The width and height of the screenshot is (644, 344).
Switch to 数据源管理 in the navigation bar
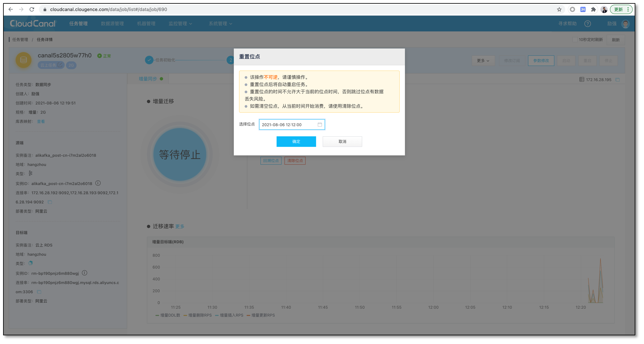point(112,24)
